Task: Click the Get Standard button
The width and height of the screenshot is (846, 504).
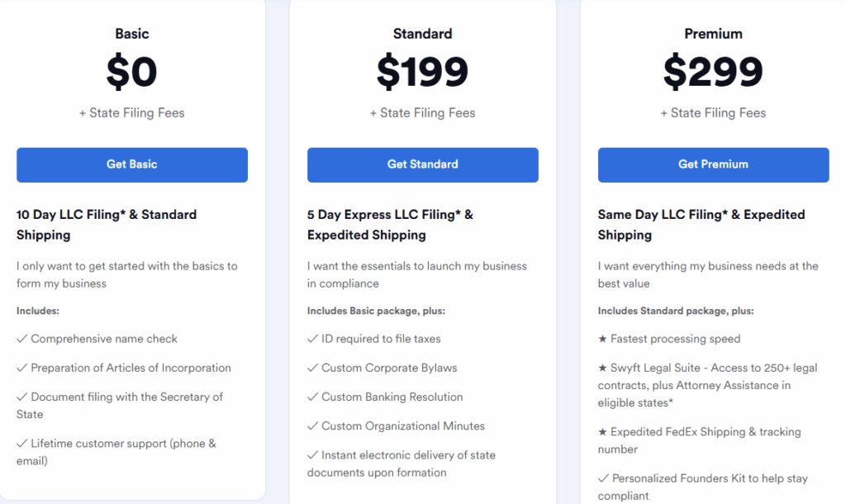Action: point(422,164)
